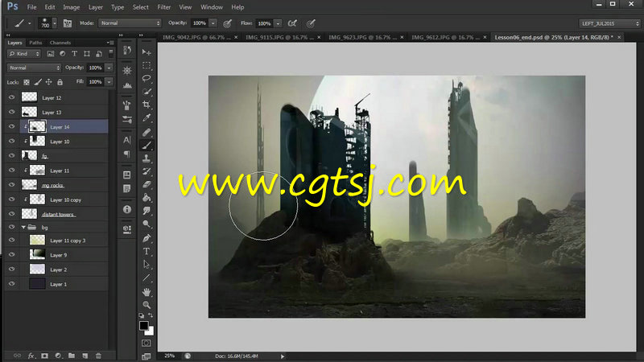The width and height of the screenshot is (644, 362).
Task: Open the layer blend mode dropdown
Action: coord(34,68)
